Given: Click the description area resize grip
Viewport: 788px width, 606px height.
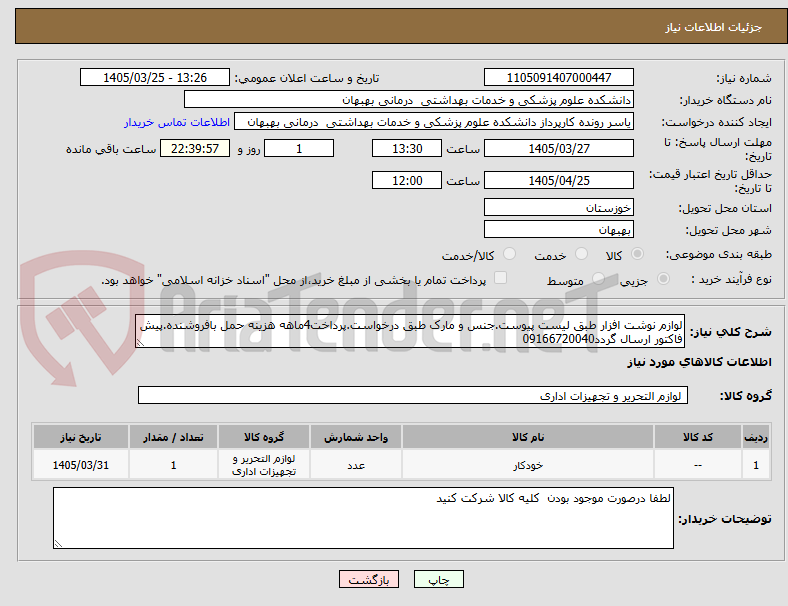Looking at the screenshot, I should [x=140, y=343].
